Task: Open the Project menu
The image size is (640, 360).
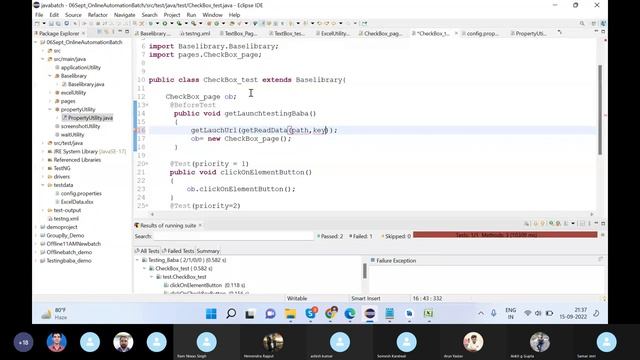Action: coord(172,15)
